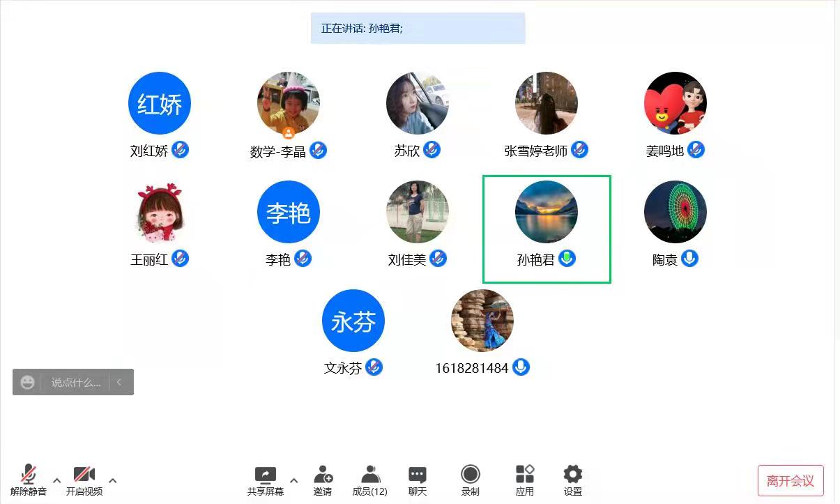The image size is (840, 504).
Task: Expand the arrow next to 开启视频
Action: tap(113, 480)
